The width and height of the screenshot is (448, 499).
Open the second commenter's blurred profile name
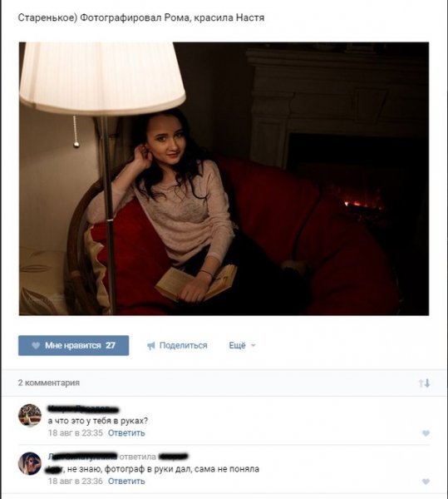82,457
